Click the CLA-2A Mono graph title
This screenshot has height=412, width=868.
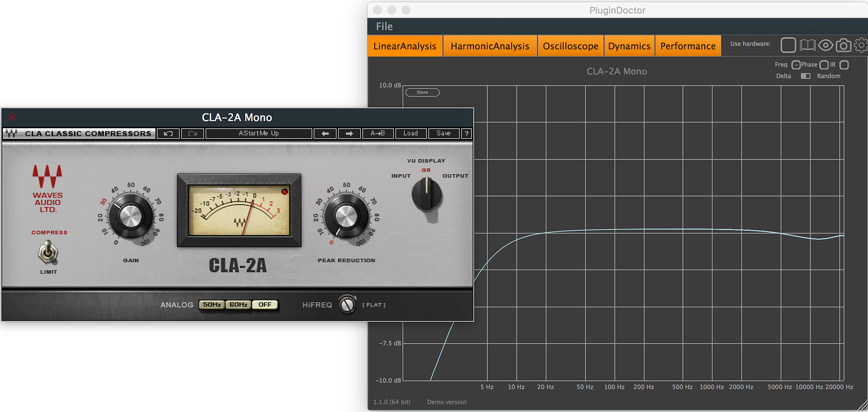point(617,71)
